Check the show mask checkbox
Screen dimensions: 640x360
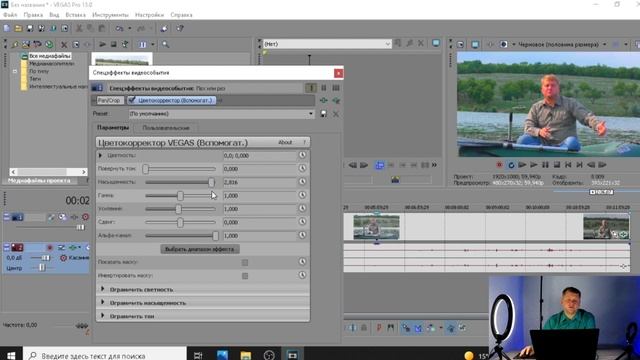click(244, 262)
